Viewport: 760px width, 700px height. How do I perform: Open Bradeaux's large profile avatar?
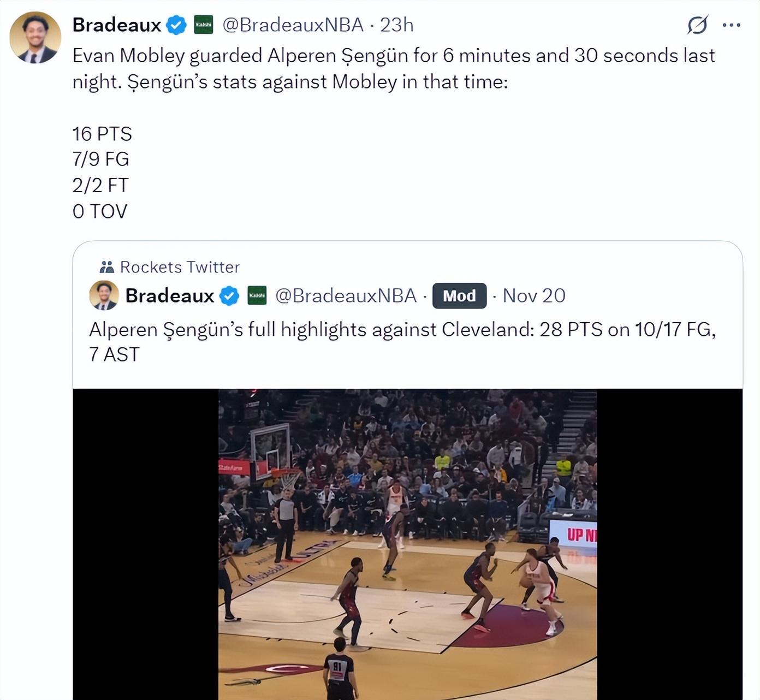tap(35, 38)
